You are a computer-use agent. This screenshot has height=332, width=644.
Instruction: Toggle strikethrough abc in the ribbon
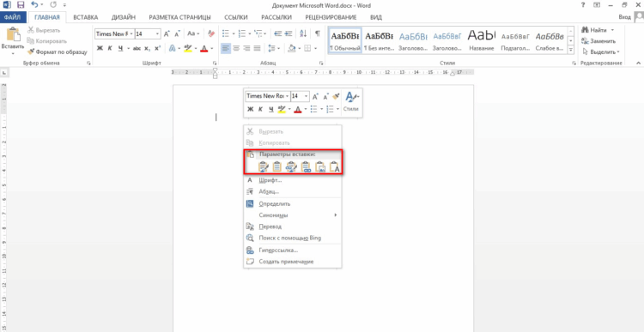coord(137,48)
